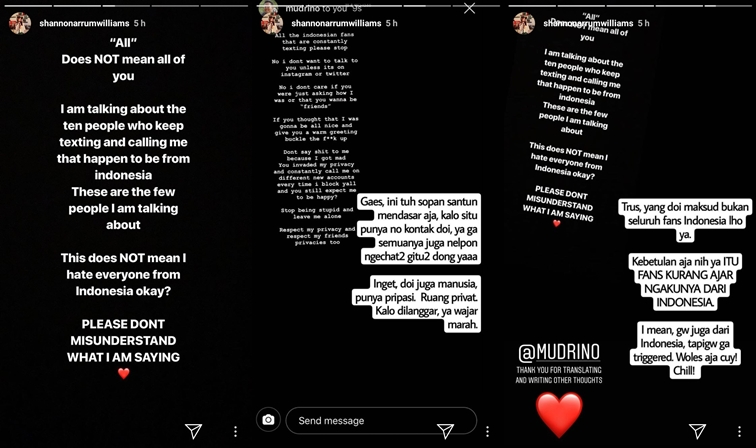Open the three-dot menu on the third story

739,431
